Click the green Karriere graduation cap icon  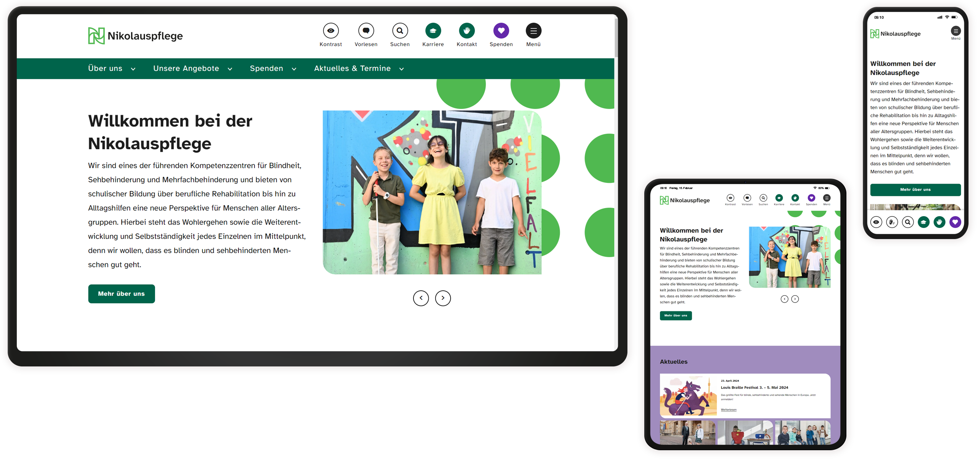434,31
